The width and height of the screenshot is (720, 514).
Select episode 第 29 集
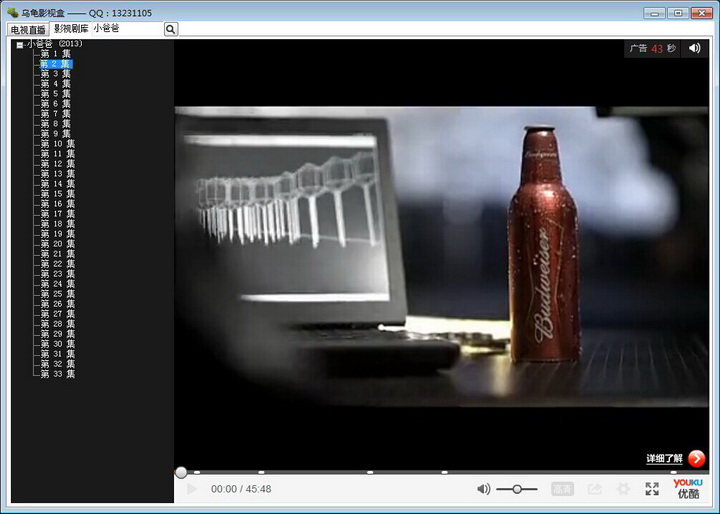pos(57,334)
